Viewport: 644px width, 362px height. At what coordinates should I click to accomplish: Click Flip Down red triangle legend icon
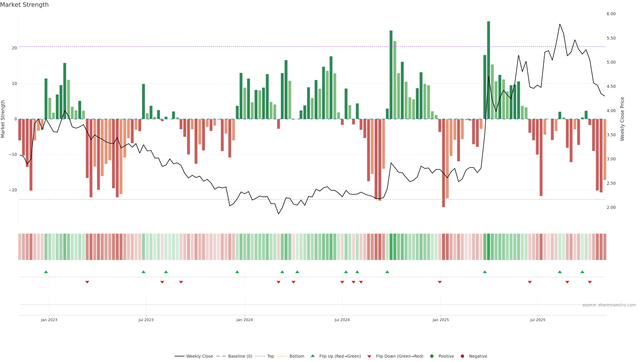click(369, 356)
